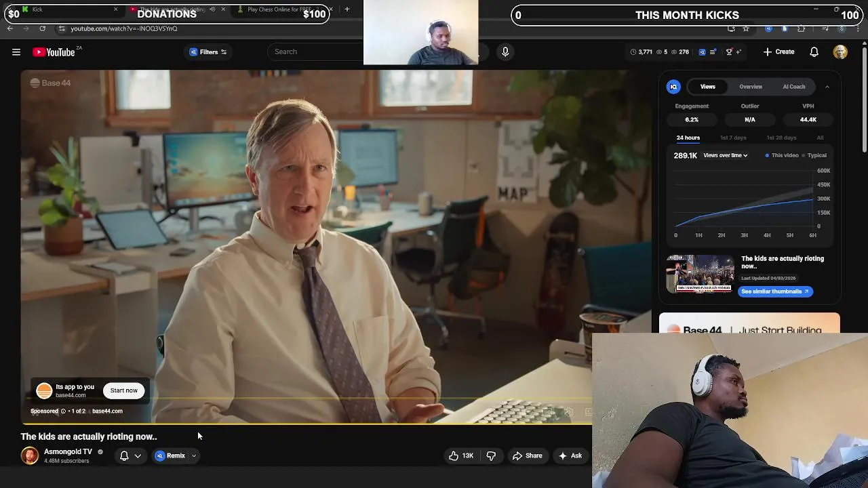
Task: Select the 1st 7 days range
Action: [733, 138]
